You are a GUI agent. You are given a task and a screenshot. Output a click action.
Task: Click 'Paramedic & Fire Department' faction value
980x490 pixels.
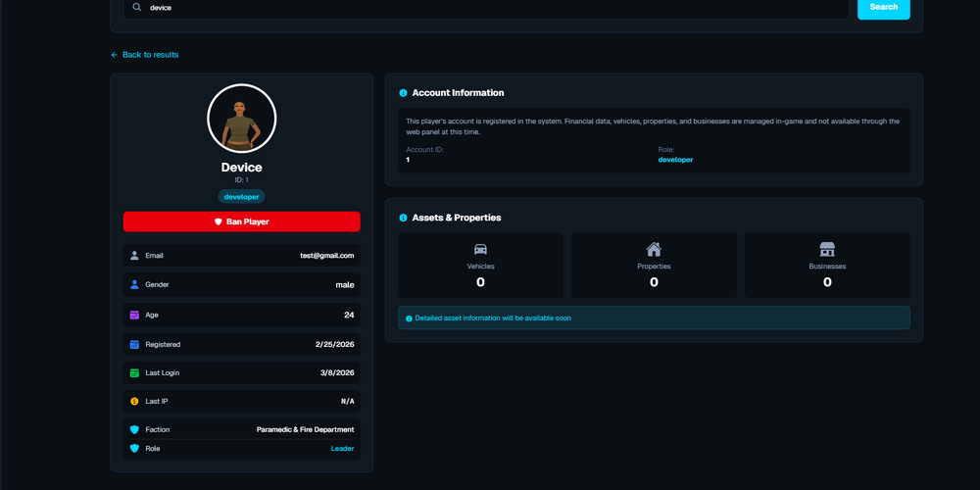point(306,430)
